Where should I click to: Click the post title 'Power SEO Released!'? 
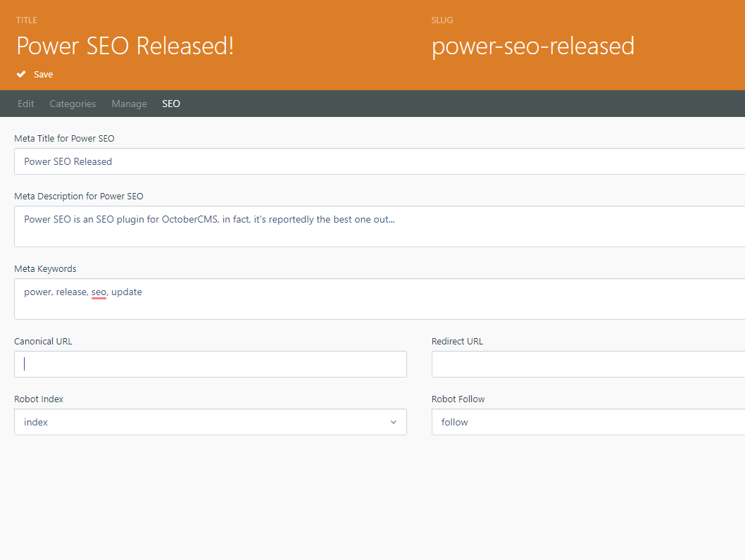tap(125, 46)
